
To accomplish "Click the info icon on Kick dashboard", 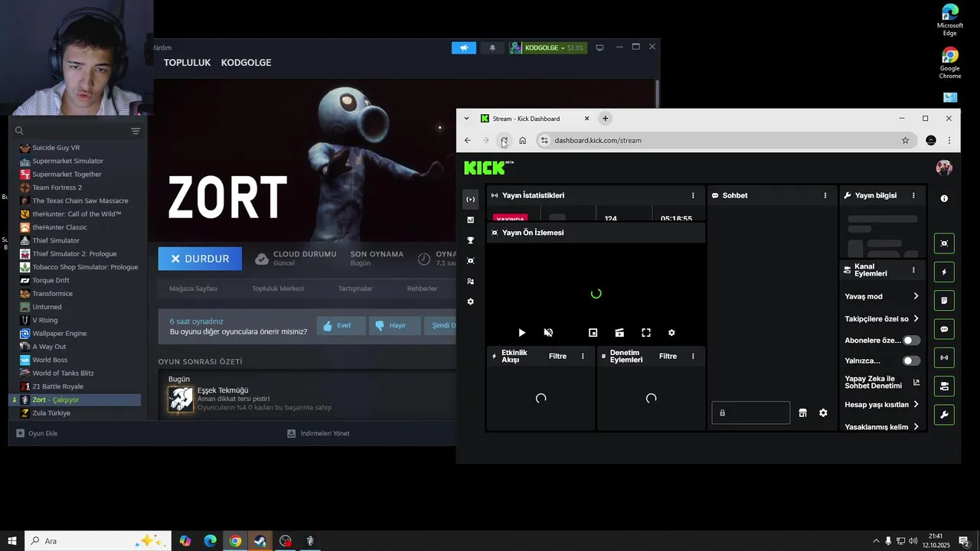I will point(944,199).
